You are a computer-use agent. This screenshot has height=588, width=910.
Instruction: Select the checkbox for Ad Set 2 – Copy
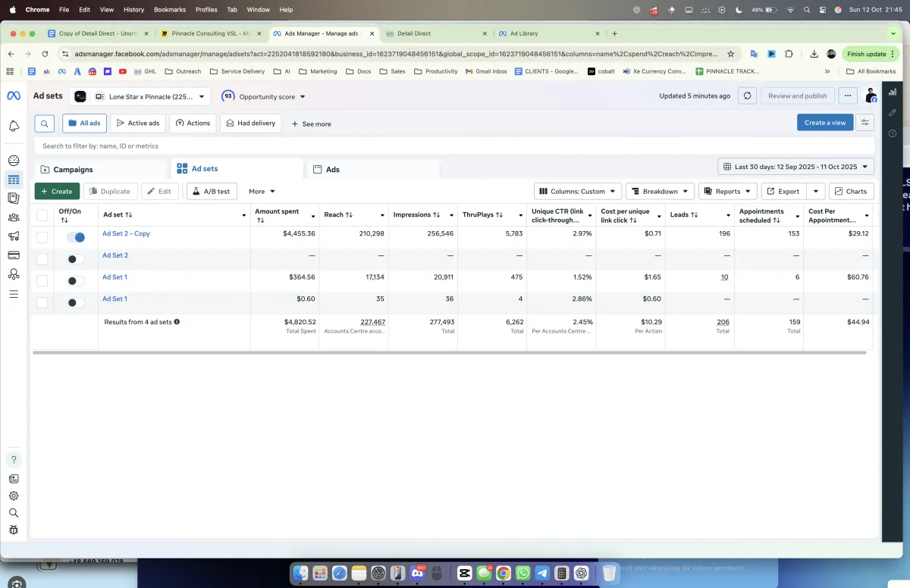[x=42, y=237]
